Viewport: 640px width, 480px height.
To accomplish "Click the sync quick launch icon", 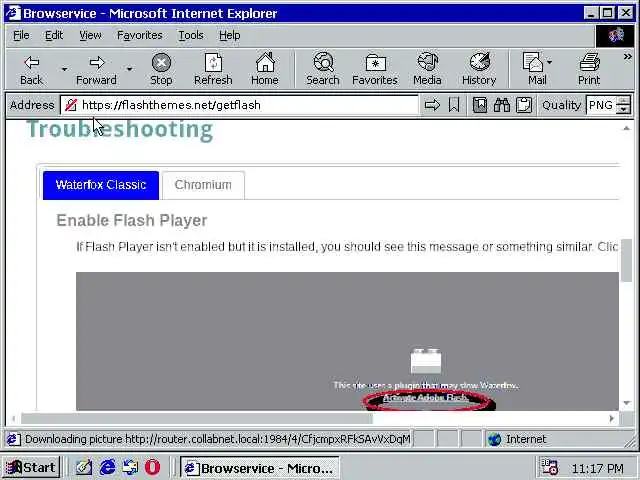I will [x=130, y=467].
